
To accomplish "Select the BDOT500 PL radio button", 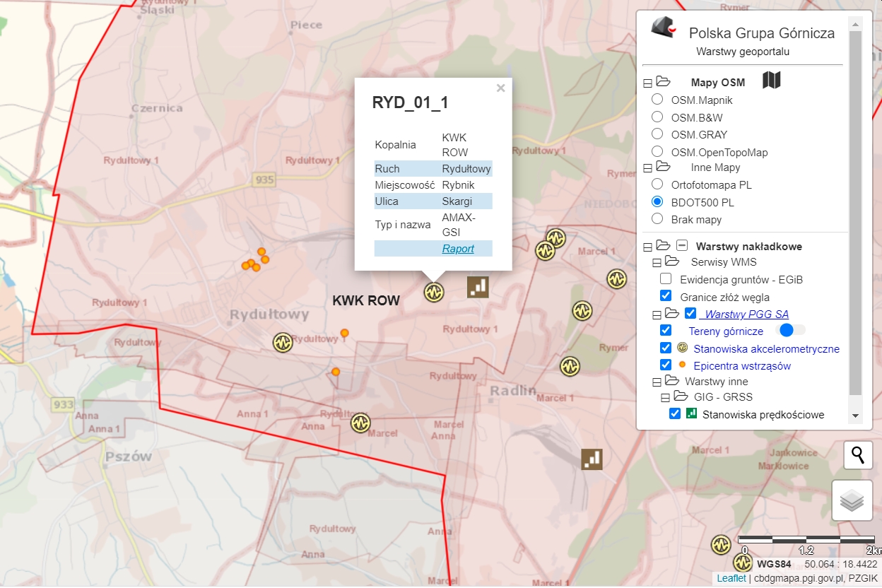I will (x=657, y=201).
